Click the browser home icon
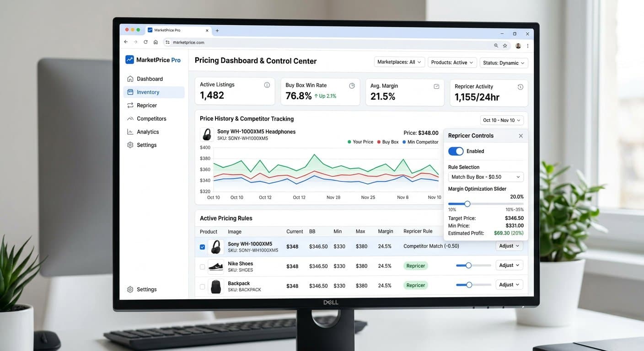This screenshot has height=351, width=644. [156, 42]
